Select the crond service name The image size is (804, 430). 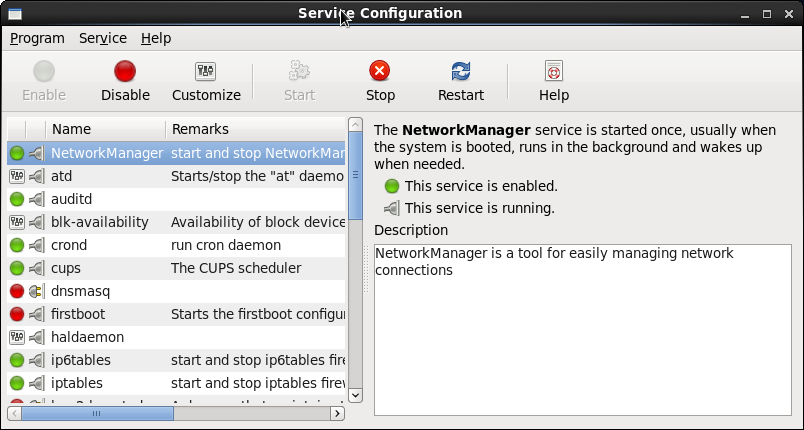click(69, 245)
